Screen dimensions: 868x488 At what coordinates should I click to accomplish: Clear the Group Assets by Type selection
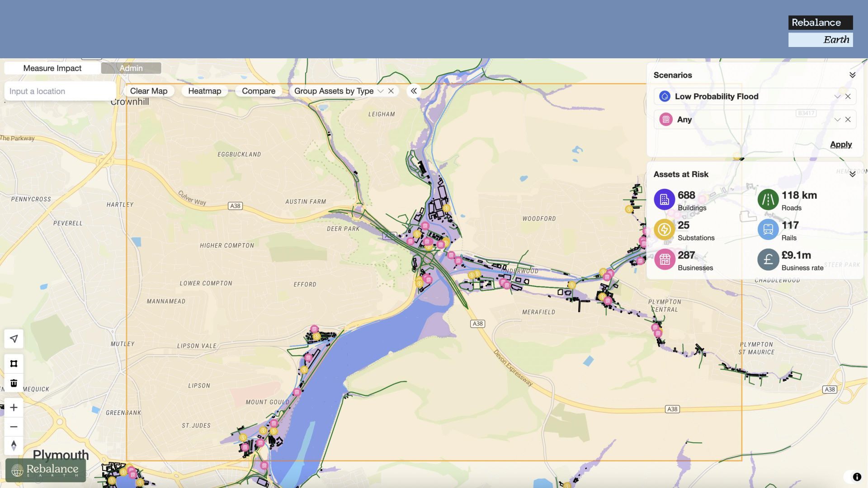(x=391, y=91)
